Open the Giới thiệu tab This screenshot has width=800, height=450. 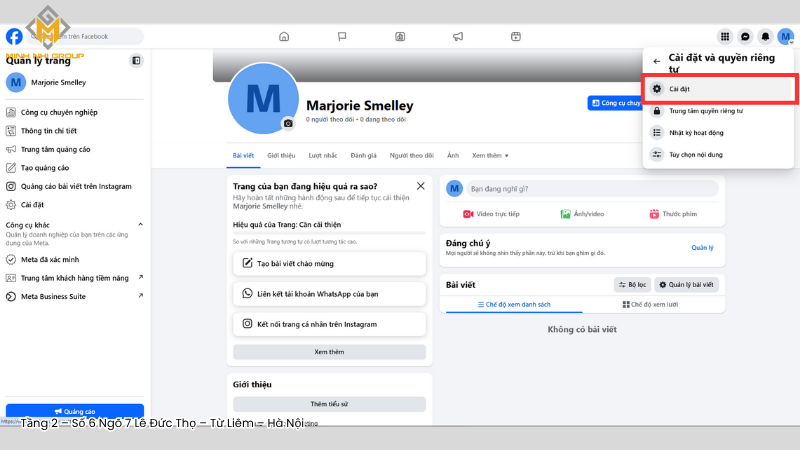(281, 156)
